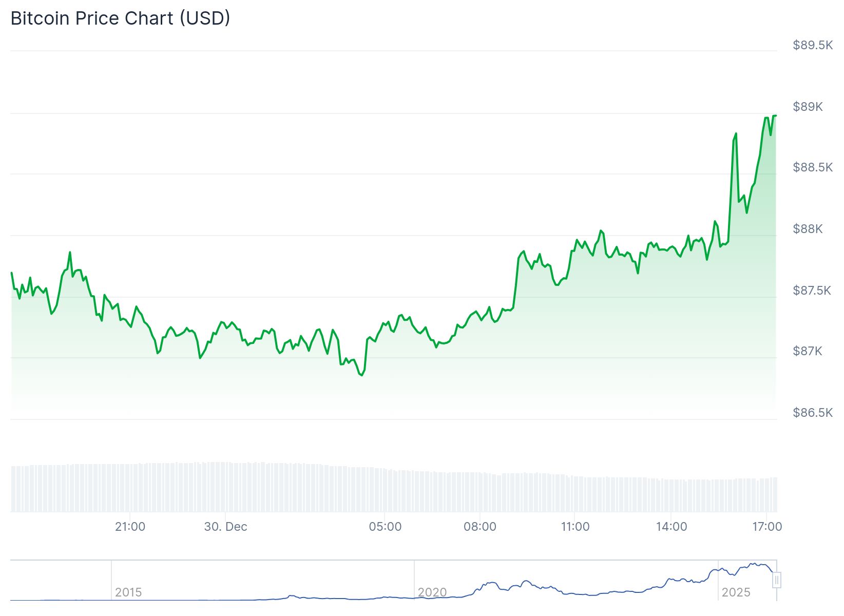Click the Bitcoin Price Chart (USD) title

click(x=120, y=18)
